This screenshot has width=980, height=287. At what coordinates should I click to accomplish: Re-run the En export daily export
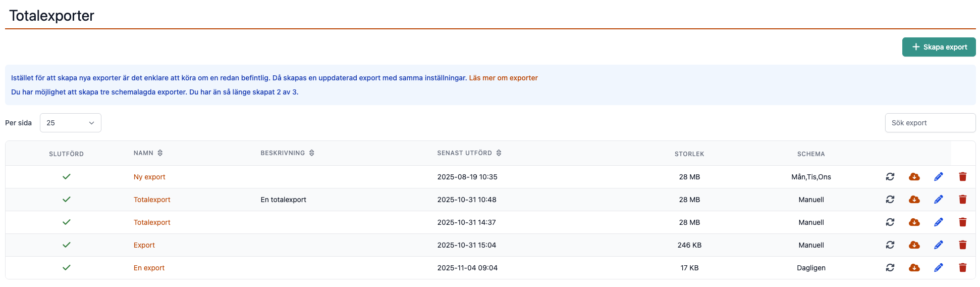(x=890, y=268)
